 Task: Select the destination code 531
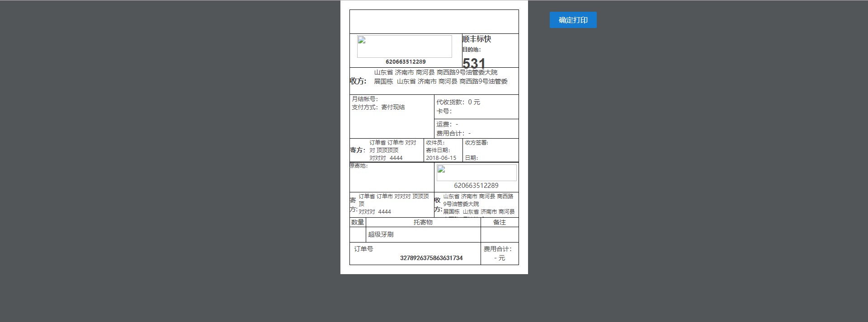coord(474,63)
